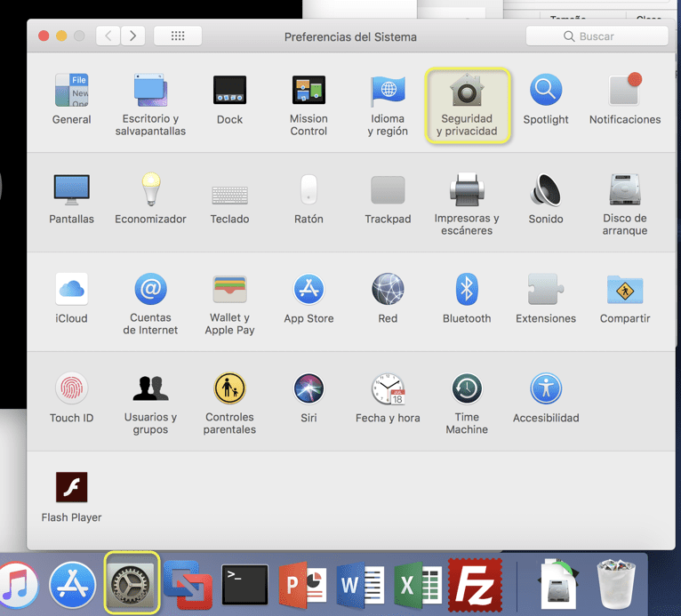Open VMware Fusion in the Dock
The height and width of the screenshot is (616, 681).
click(188, 584)
